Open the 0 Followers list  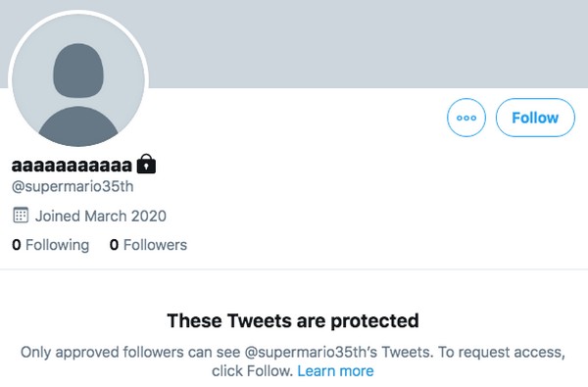point(148,245)
